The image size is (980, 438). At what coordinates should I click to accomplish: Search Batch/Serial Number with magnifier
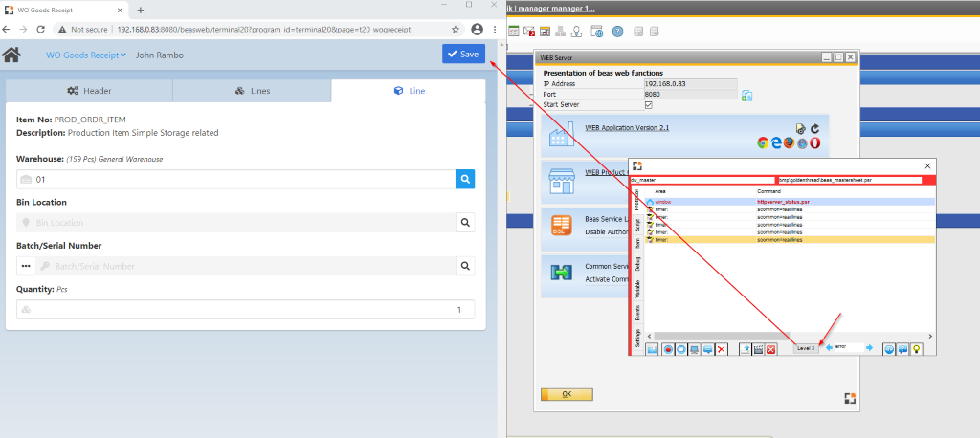point(465,266)
